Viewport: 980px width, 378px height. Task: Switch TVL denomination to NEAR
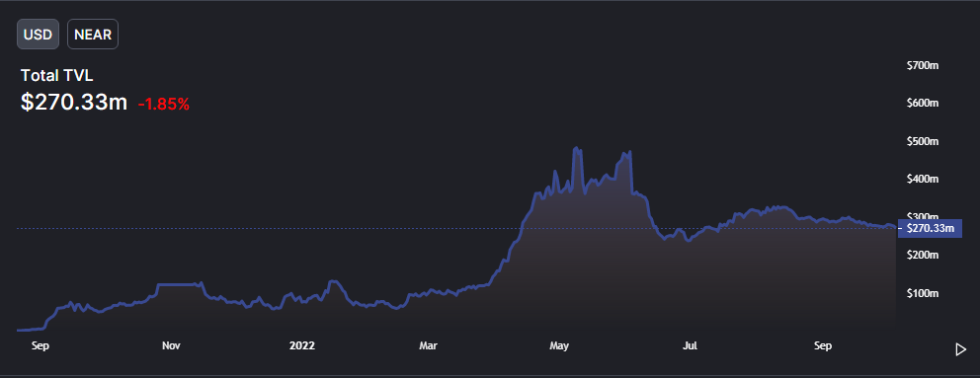click(93, 35)
